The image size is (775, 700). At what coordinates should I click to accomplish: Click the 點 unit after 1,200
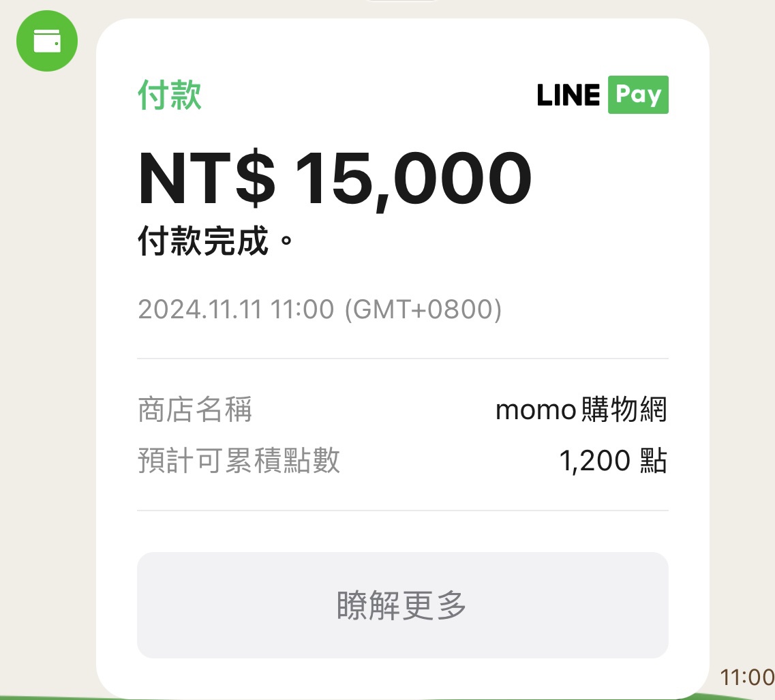coord(654,461)
